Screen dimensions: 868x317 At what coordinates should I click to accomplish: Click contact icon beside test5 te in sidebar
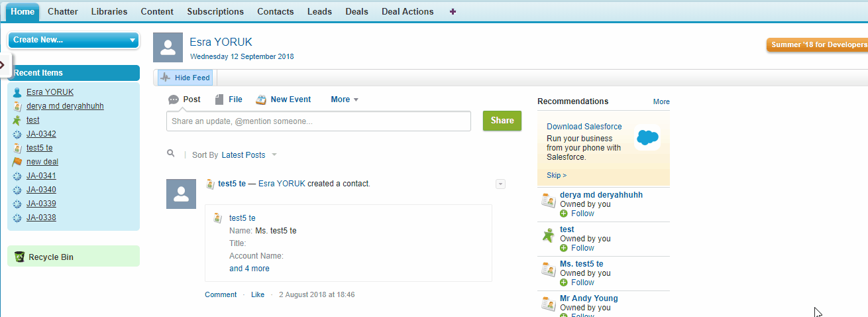[17, 149]
